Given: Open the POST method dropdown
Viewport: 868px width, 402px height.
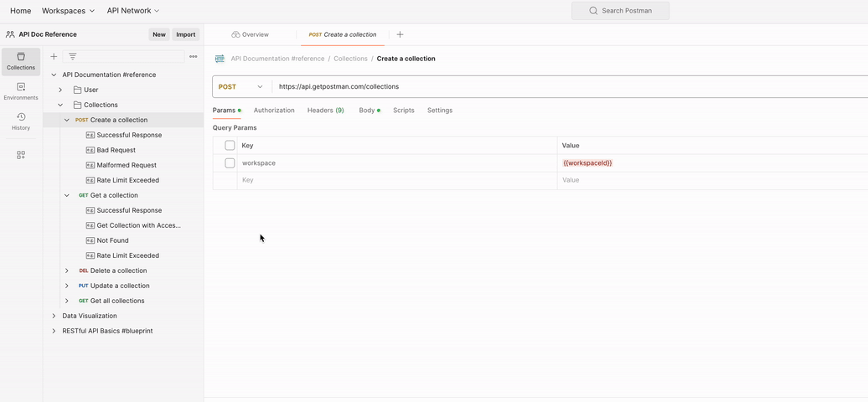Looking at the screenshot, I should [241, 87].
